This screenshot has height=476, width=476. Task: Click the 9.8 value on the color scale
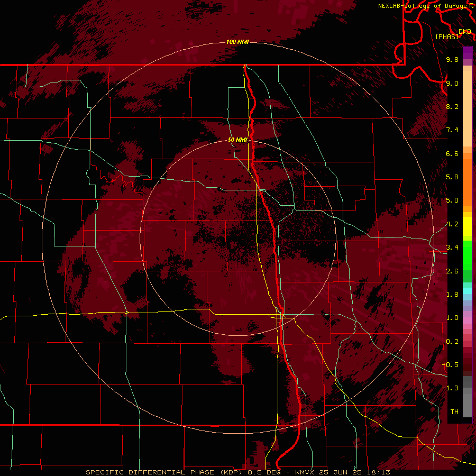[x=452, y=59]
